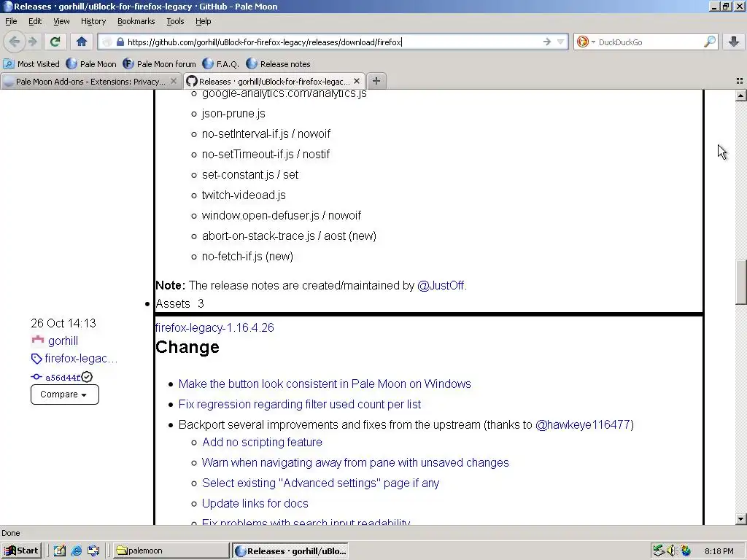This screenshot has height=560, width=747.
Task: Open the Pale Moon bookmark
Action: (x=91, y=64)
